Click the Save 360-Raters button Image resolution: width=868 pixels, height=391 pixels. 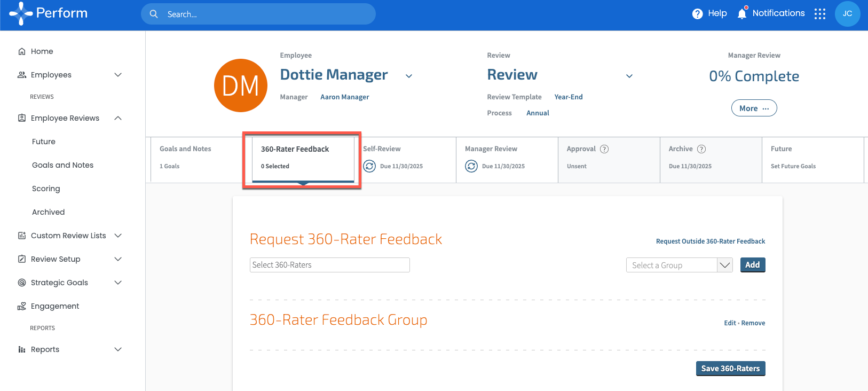pos(730,369)
